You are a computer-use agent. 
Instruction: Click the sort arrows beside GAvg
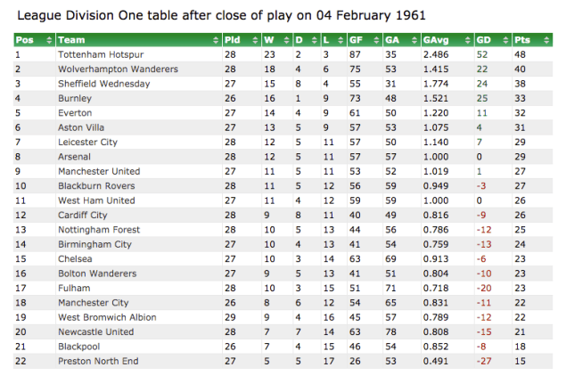tap(466, 40)
